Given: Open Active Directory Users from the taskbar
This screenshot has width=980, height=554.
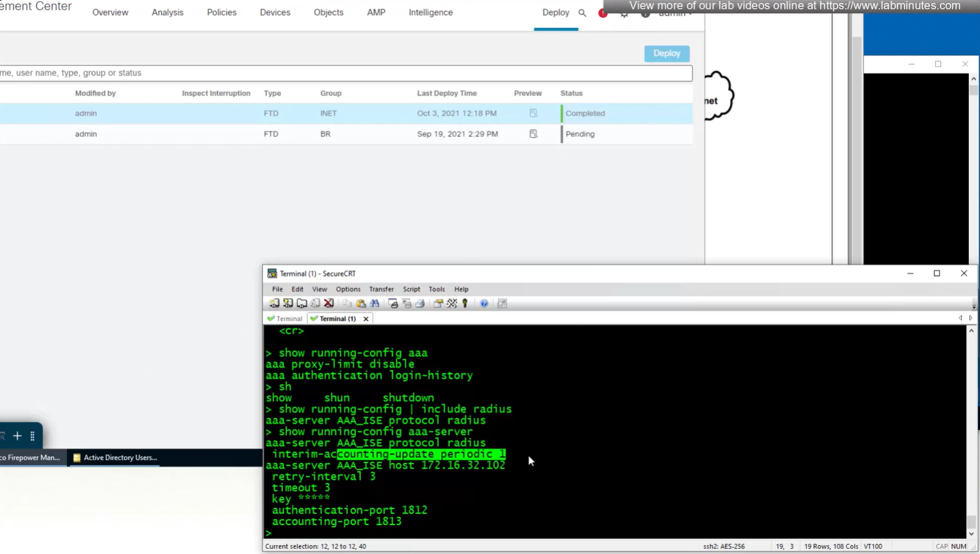Looking at the screenshot, I should 116,457.
